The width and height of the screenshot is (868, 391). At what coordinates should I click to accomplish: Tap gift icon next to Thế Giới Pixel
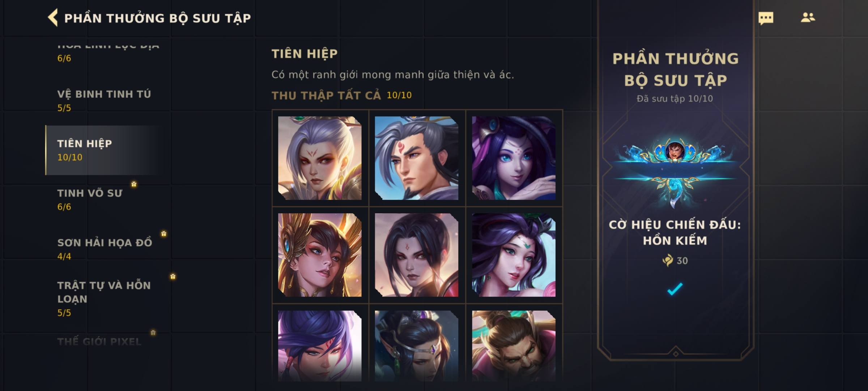point(153,332)
